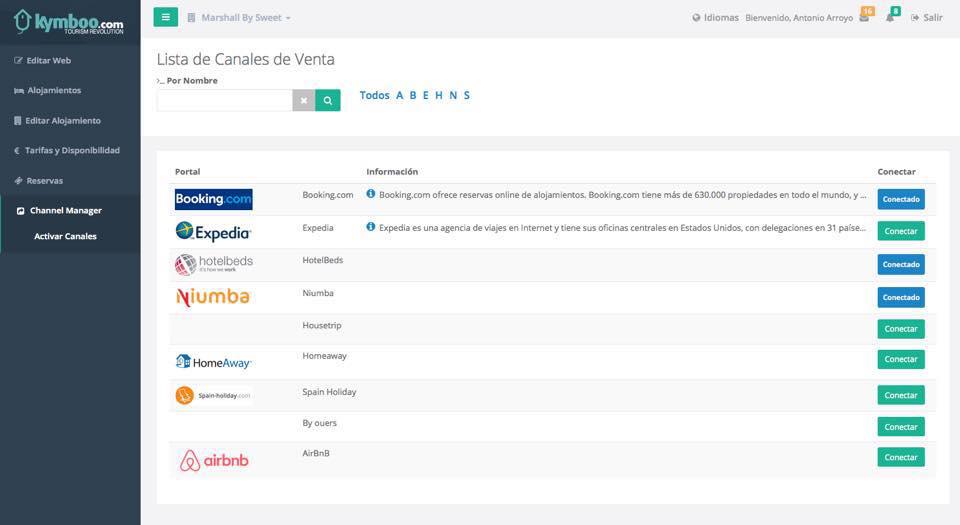This screenshot has height=525, width=960.
Task: Click the Lista de Canales de Venta heading
Action: 246,59
